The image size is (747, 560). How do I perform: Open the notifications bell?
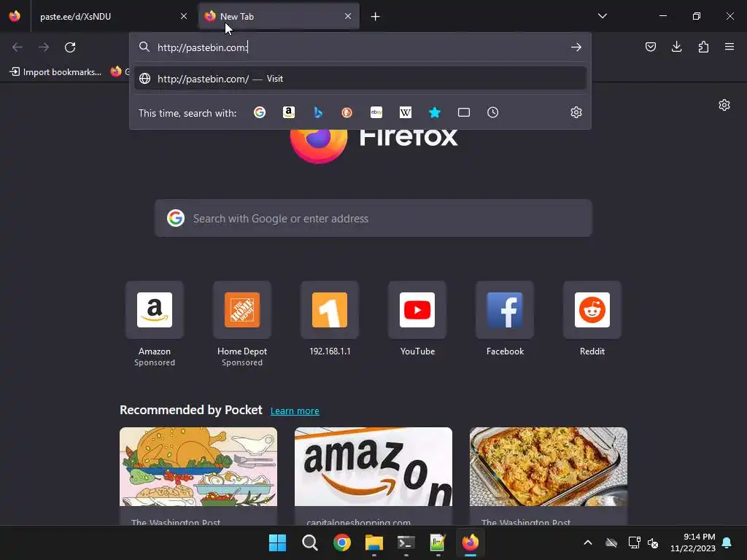[727, 542]
